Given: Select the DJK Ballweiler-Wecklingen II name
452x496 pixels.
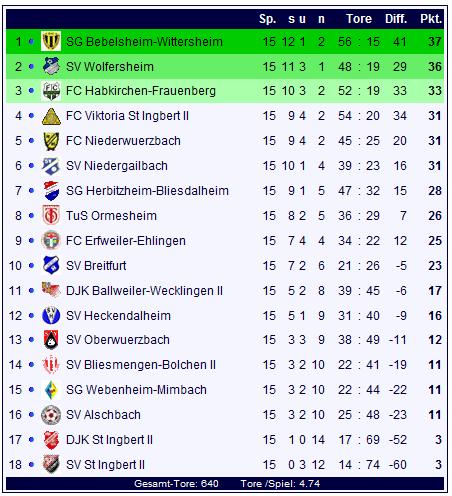Looking at the screenshot, I should tap(144, 291).
